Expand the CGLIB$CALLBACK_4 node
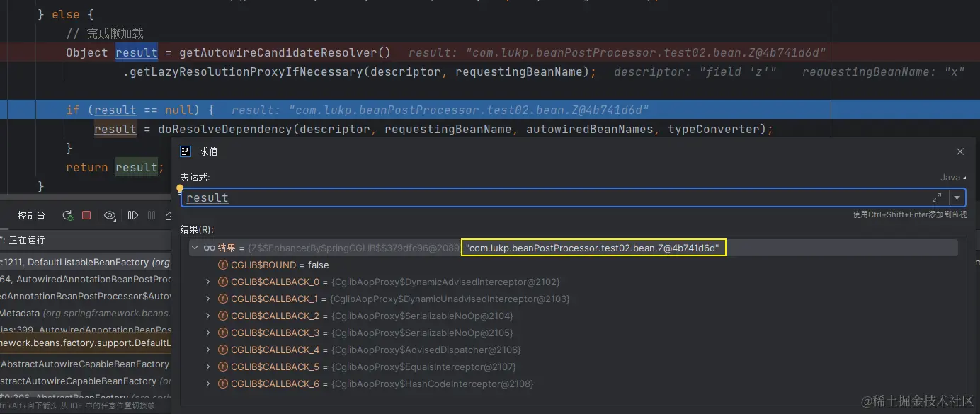 pyautogui.click(x=207, y=350)
